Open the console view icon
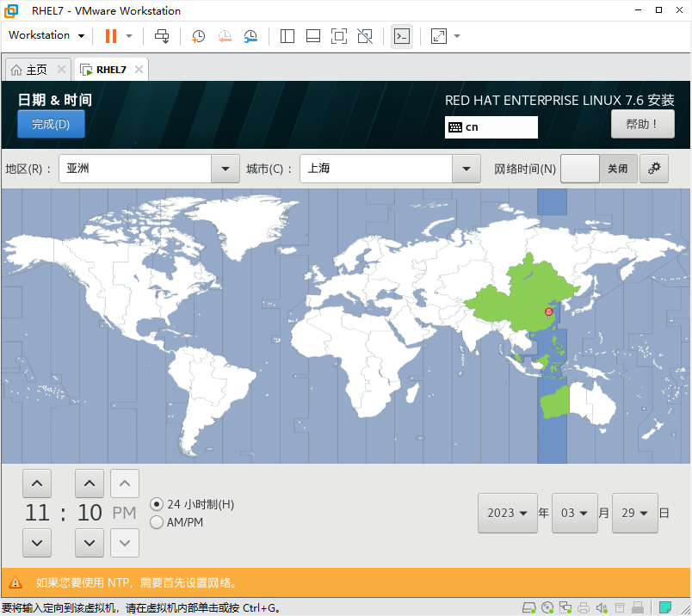This screenshot has width=692, height=616. point(402,36)
